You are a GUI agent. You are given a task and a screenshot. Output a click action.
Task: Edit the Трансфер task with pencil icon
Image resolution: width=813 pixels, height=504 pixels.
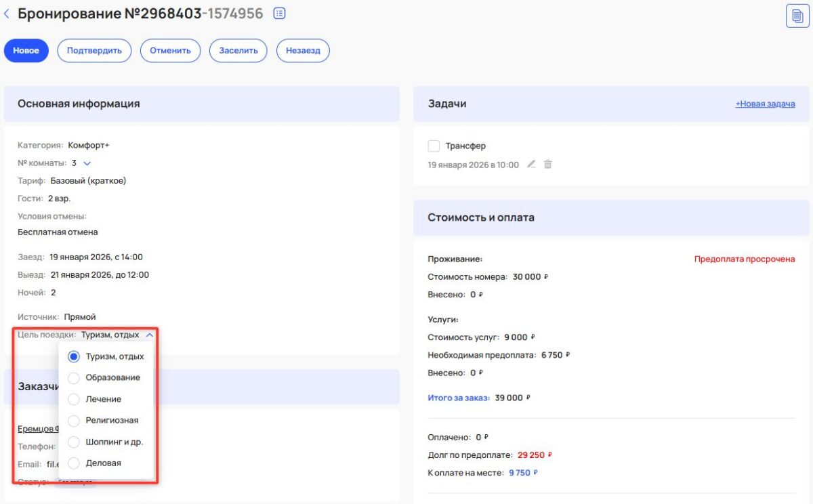click(x=531, y=164)
